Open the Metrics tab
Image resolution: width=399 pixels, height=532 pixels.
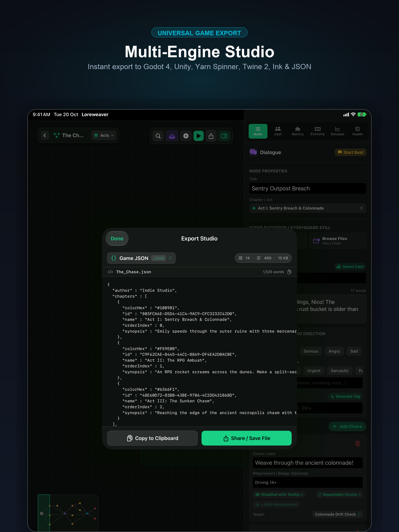pos(298,131)
